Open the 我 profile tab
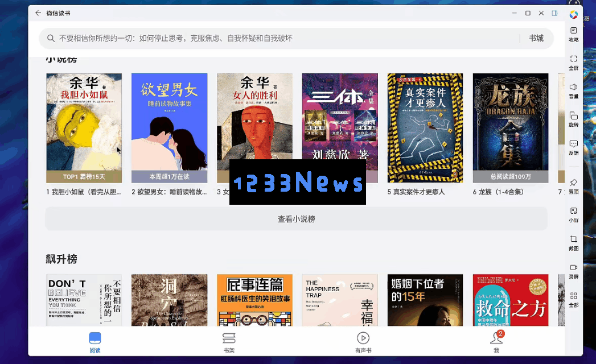This screenshot has width=596, height=364. coord(496,342)
